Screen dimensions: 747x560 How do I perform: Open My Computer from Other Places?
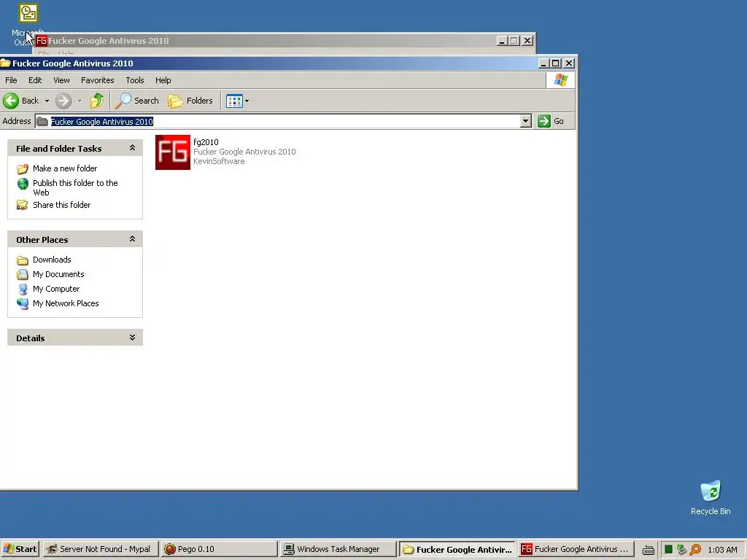click(55, 289)
